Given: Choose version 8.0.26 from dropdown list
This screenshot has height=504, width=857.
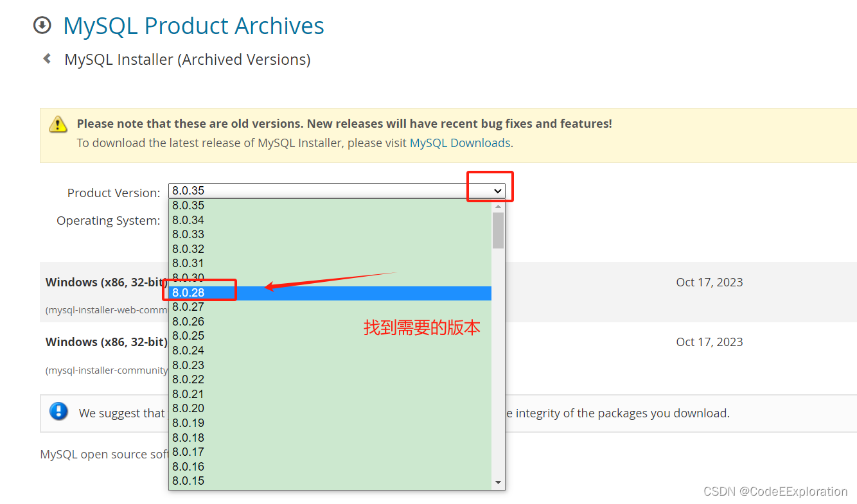Looking at the screenshot, I should (x=330, y=322).
